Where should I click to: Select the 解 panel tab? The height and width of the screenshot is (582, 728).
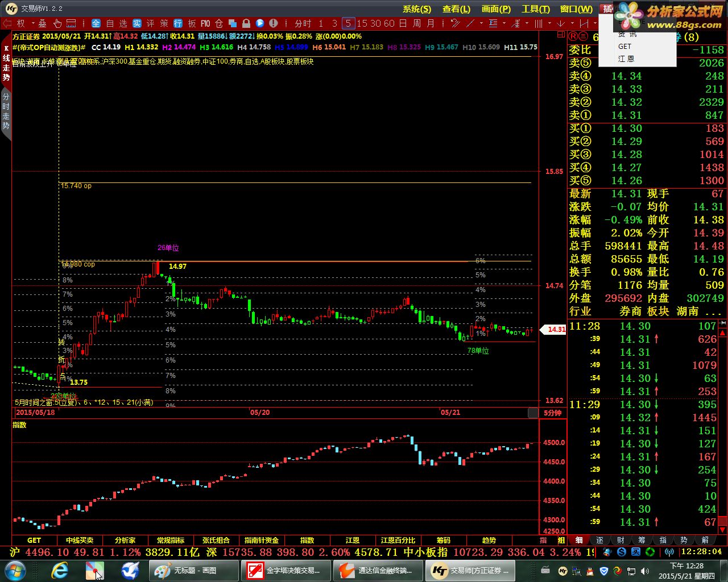705,541
